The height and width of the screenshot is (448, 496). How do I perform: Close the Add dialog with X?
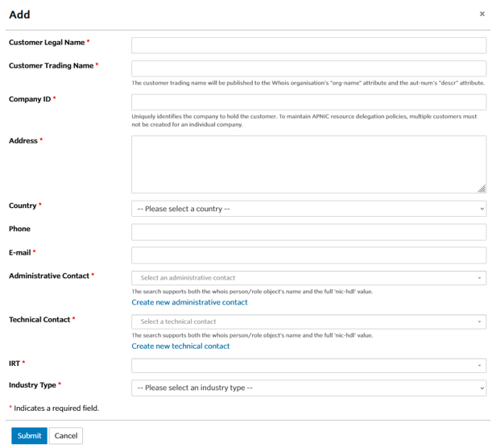point(482,15)
